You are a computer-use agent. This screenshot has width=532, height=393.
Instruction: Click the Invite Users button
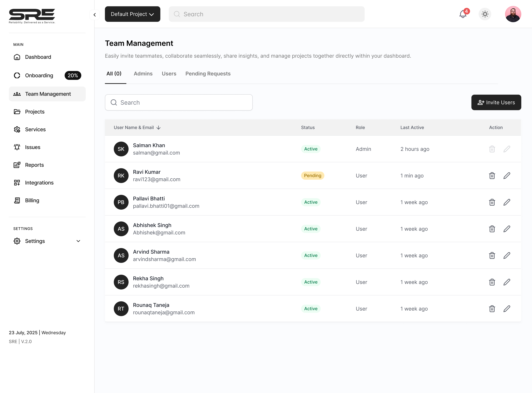pyautogui.click(x=496, y=103)
